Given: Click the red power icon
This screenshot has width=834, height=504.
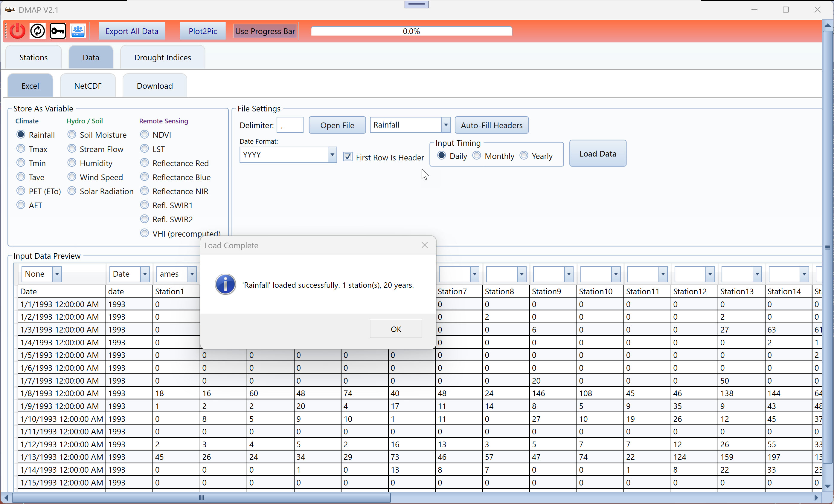Looking at the screenshot, I should click(17, 31).
